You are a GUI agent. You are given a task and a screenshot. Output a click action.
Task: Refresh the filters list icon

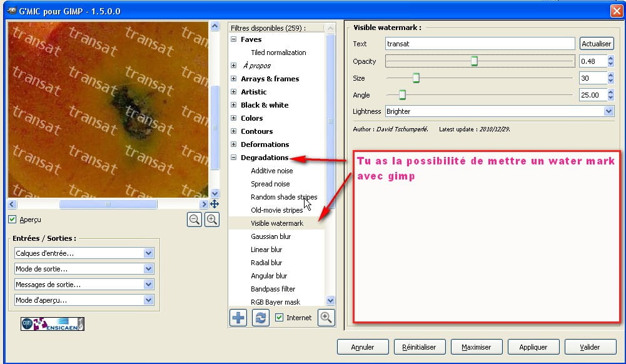[261, 318]
